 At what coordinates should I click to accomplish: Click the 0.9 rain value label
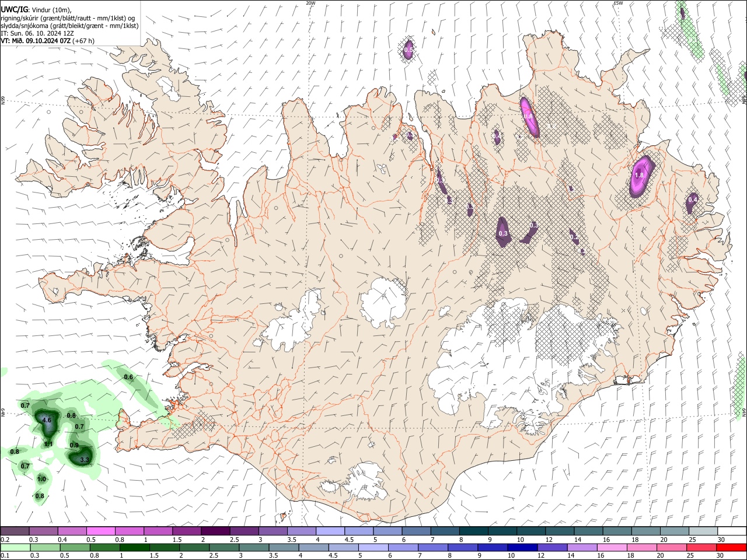click(74, 445)
